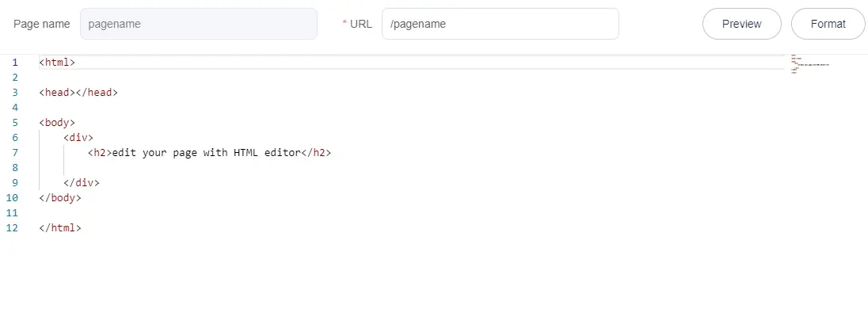Viewport: 868px width, 309px height.
Task: Place cursor on opening html tag
Action: (x=57, y=62)
